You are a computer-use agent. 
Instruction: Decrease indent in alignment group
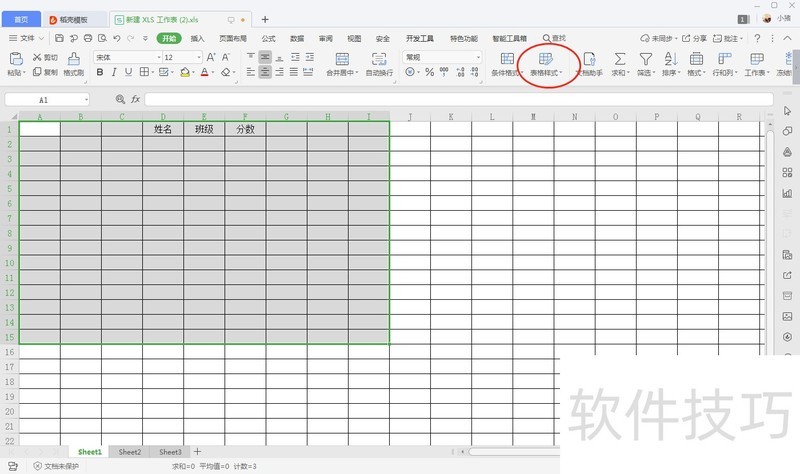click(x=295, y=57)
